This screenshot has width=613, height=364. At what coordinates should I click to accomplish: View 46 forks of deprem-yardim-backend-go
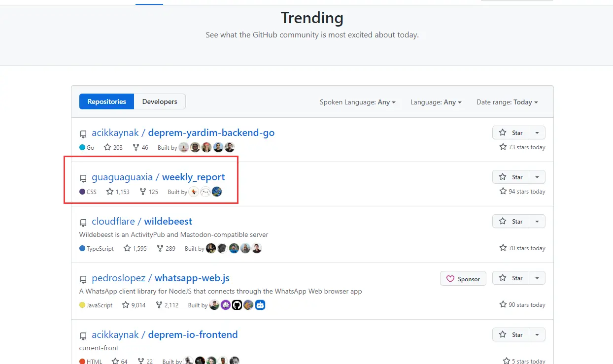[140, 147]
